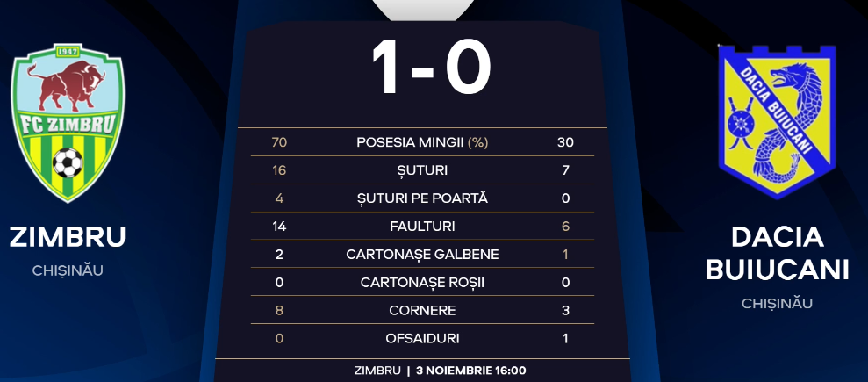Click the Dacia Buiucani team crest

[x=777, y=122]
